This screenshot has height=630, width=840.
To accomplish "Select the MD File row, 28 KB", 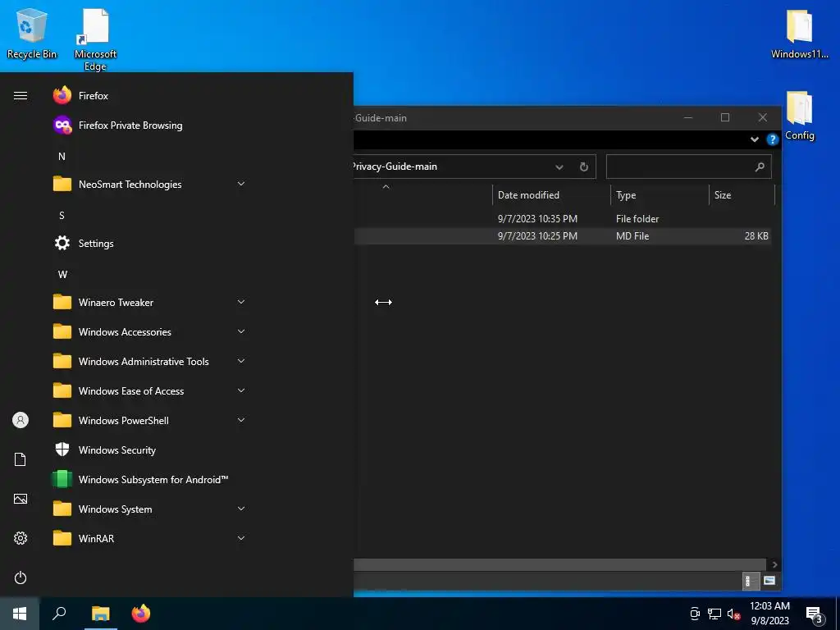I will [x=563, y=235].
